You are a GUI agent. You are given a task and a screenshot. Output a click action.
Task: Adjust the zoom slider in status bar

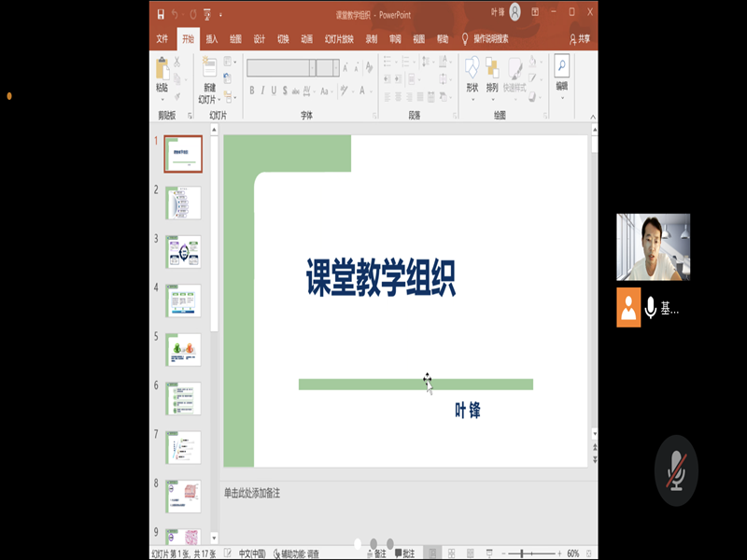point(529,553)
